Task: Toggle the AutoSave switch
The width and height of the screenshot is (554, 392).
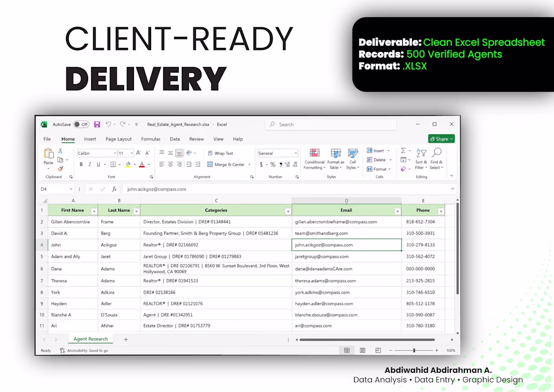Action: pos(81,124)
